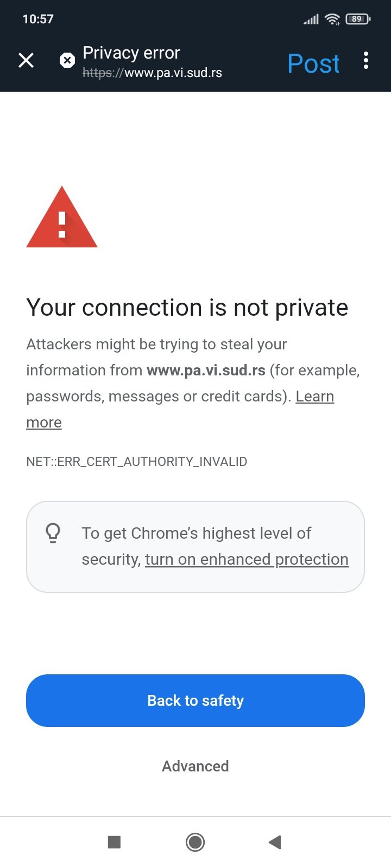Click the Privacy error page title
Viewport: 391px width, 868px height.
tap(131, 53)
